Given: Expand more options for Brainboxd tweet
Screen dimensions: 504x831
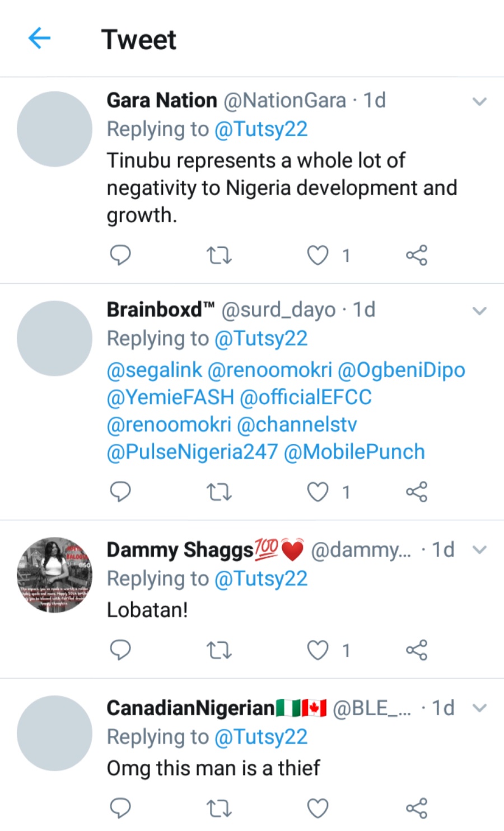Looking at the screenshot, I should coord(479,311).
